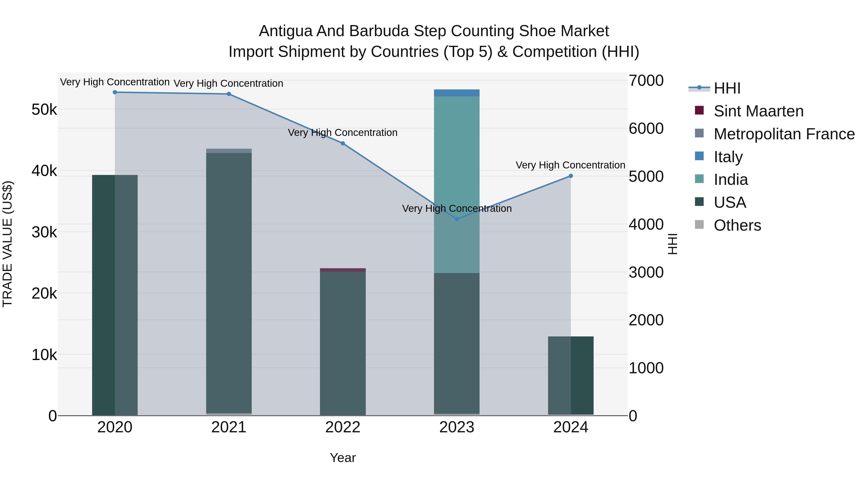Click the 20k left-axis tick label

[44, 293]
